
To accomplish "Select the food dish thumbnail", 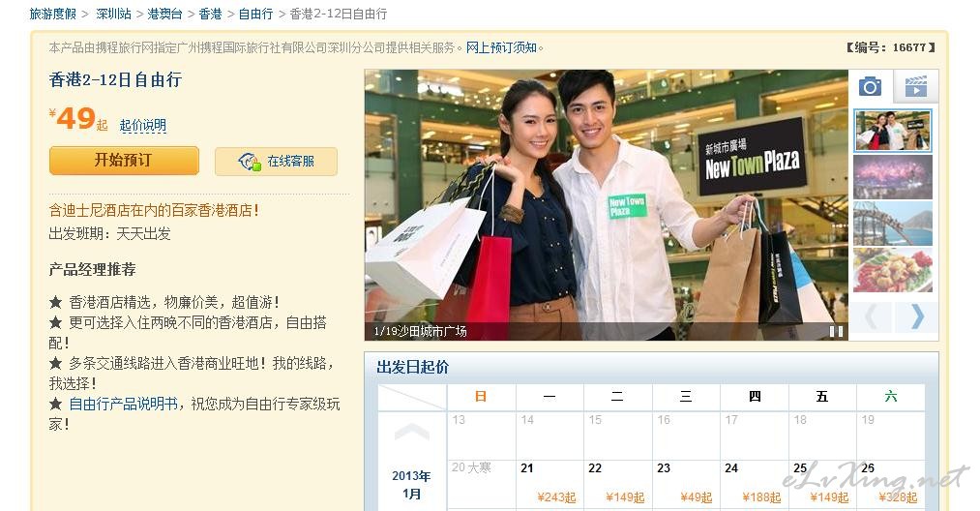I will [893, 270].
